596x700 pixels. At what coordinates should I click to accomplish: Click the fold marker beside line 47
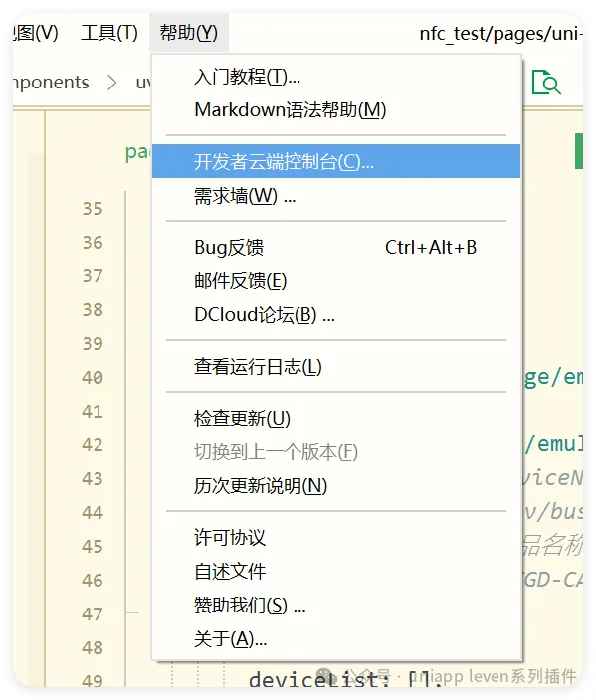tap(132, 612)
